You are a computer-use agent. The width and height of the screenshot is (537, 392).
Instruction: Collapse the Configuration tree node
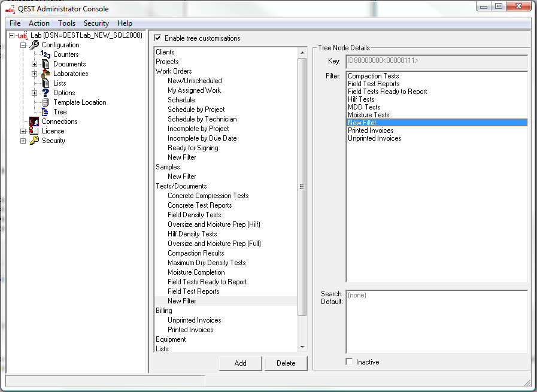click(x=23, y=45)
